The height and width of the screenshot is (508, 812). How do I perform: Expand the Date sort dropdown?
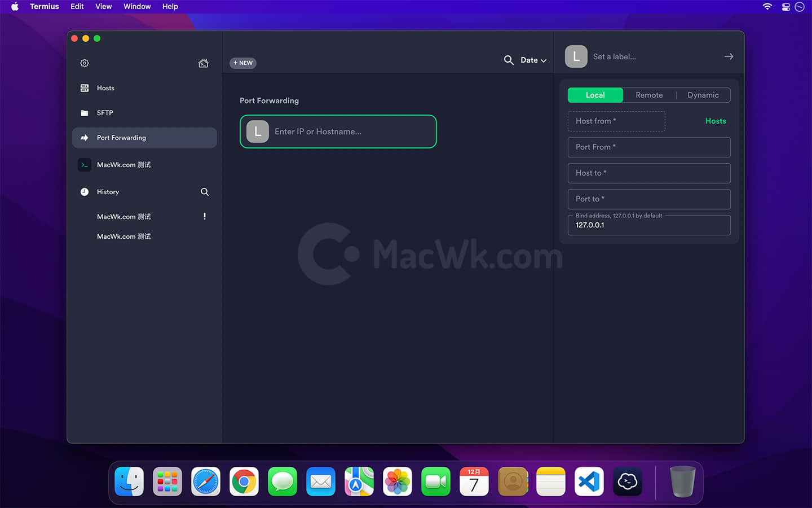533,60
